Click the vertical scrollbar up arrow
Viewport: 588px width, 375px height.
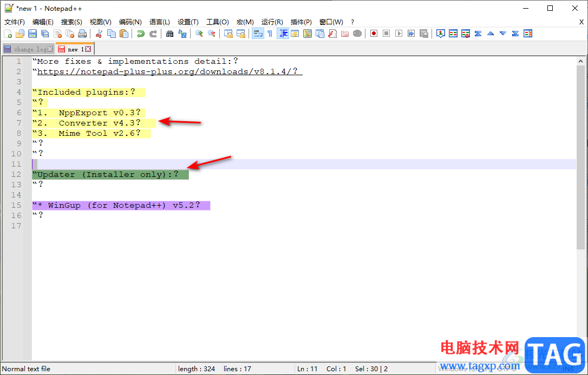pyautogui.click(x=580, y=61)
